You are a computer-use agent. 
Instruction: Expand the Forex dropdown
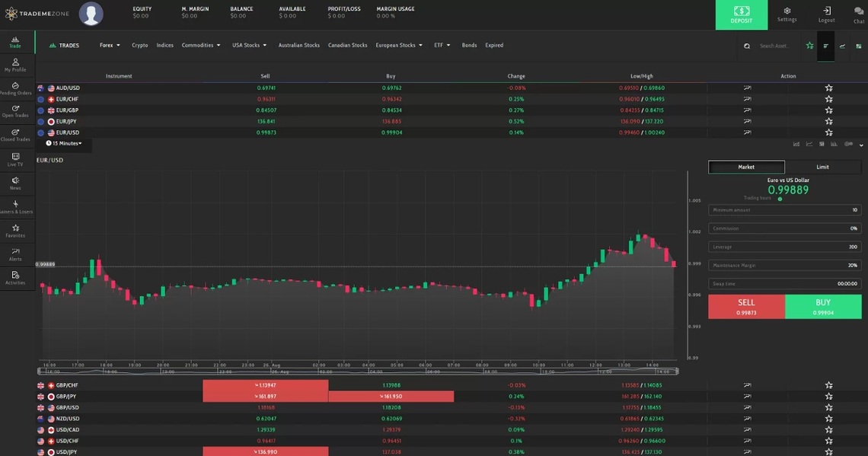(110, 46)
